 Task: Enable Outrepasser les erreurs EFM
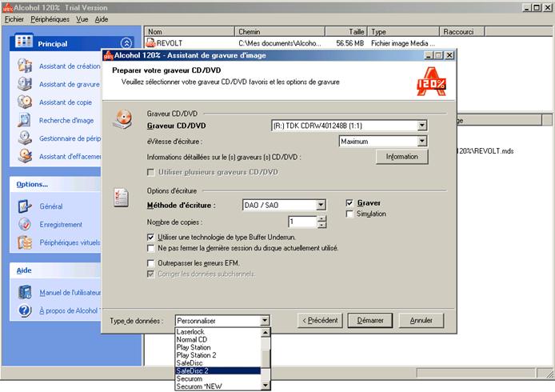tap(151, 263)
